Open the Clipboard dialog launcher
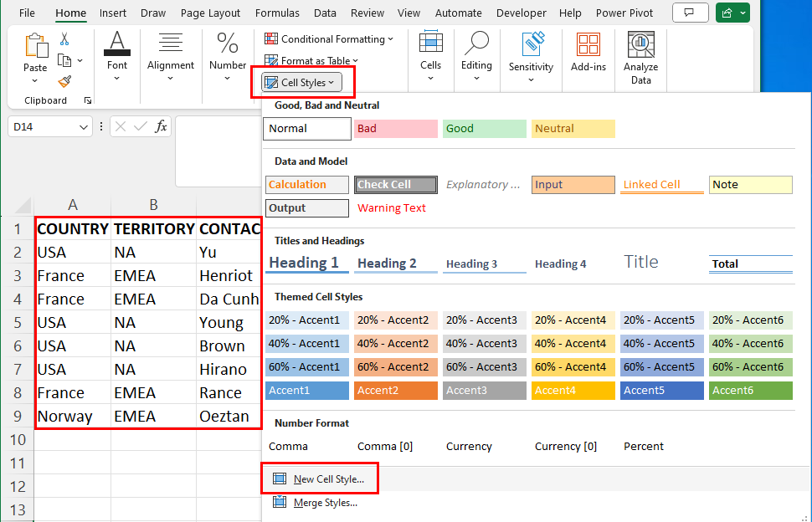Screen dimensions: 812x522 pyautogui.click(x=88, y=101)
